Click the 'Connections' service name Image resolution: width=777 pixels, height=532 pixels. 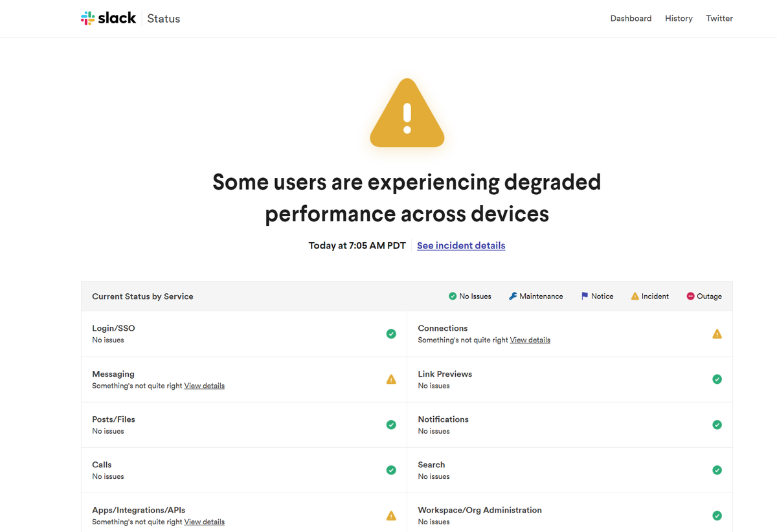[x=443, y=328]
